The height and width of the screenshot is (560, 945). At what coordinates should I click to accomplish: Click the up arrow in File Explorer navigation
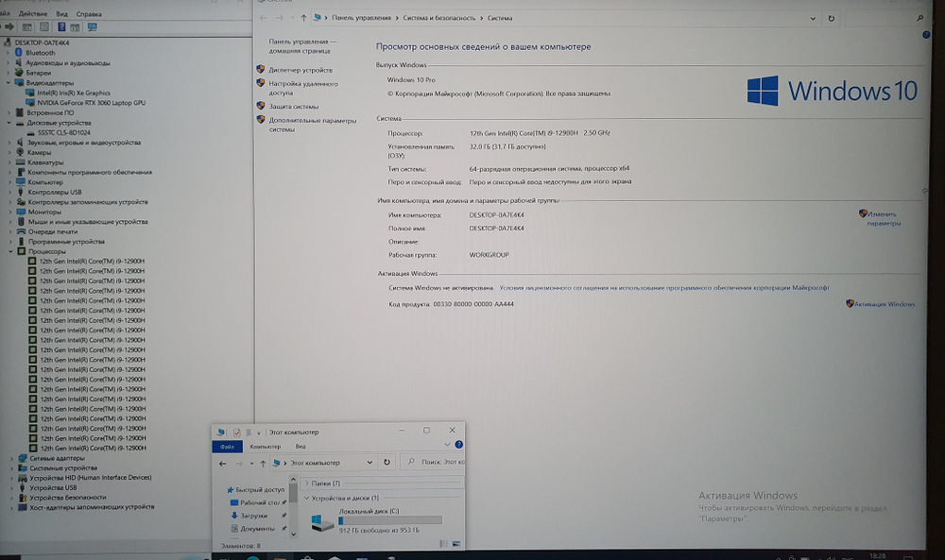coord(264,463)
